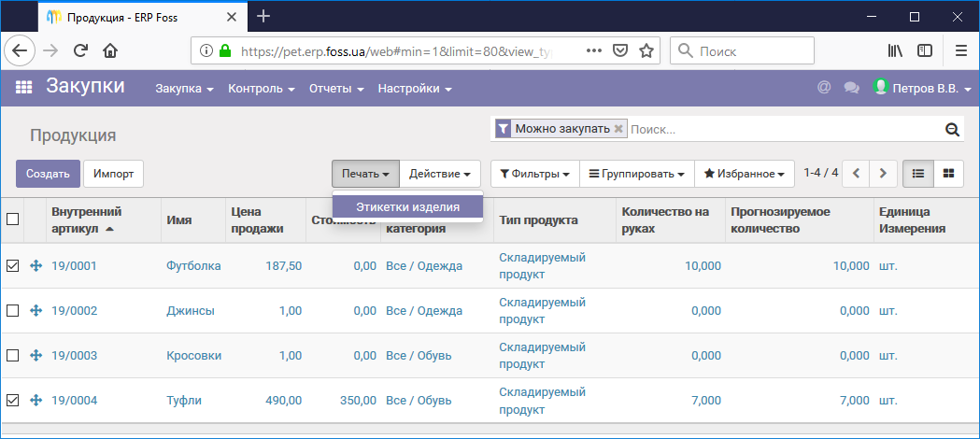Open the Избранное dropdown
The height and width of the screenshot is (439, 980).
point(744,174)
